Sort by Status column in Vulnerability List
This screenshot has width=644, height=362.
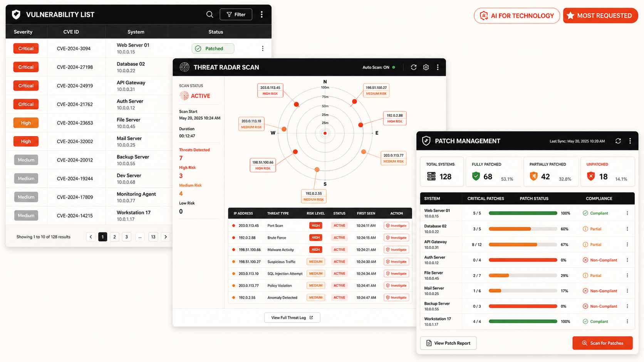point(216,32)
